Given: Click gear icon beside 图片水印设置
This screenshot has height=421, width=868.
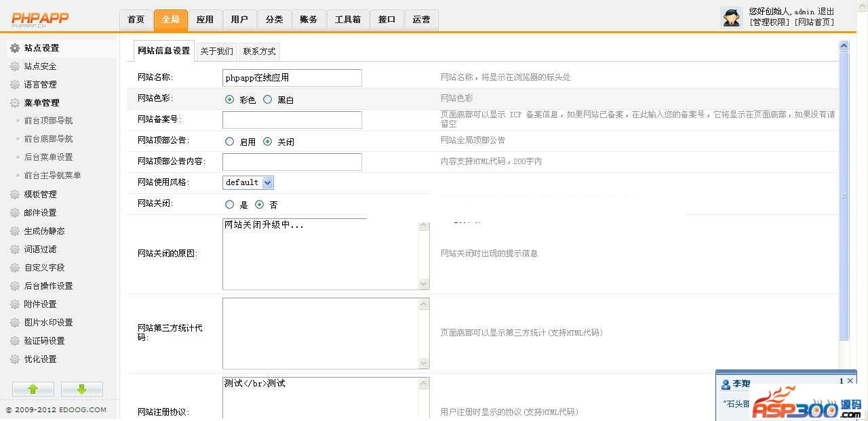Looking at the screenshot, I should [x=14, y=323].
